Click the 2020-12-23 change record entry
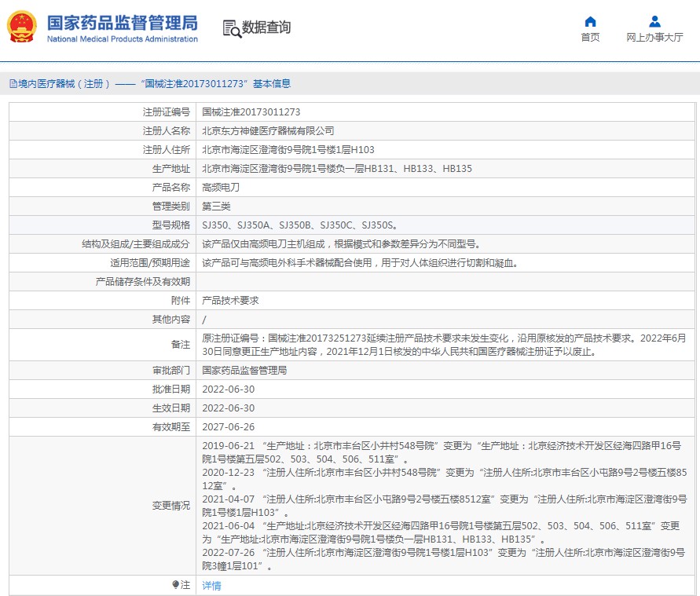This screenshot has height=596, width=700. point(445,479)
